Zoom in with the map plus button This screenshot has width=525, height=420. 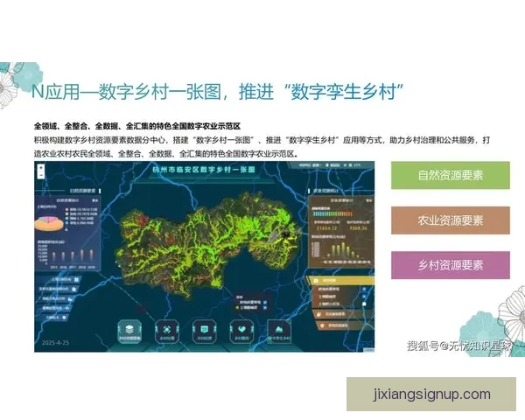click(41, 167)
